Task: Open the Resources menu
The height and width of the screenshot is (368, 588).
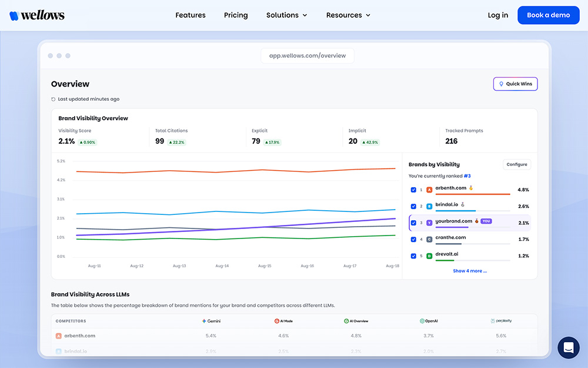Action: tap(348, 15)
